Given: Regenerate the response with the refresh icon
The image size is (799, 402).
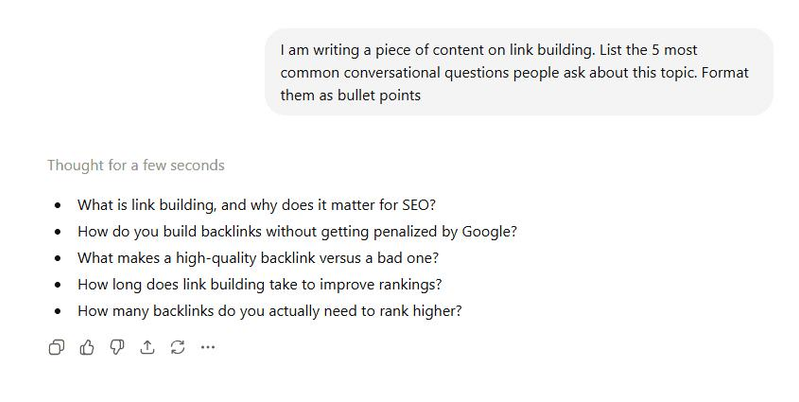Looking at the screenshot, I should coord(178,347).
